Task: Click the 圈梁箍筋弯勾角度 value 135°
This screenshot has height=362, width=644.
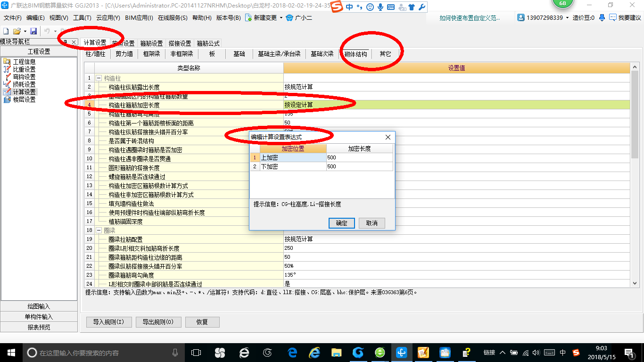Action: point(456,275)
